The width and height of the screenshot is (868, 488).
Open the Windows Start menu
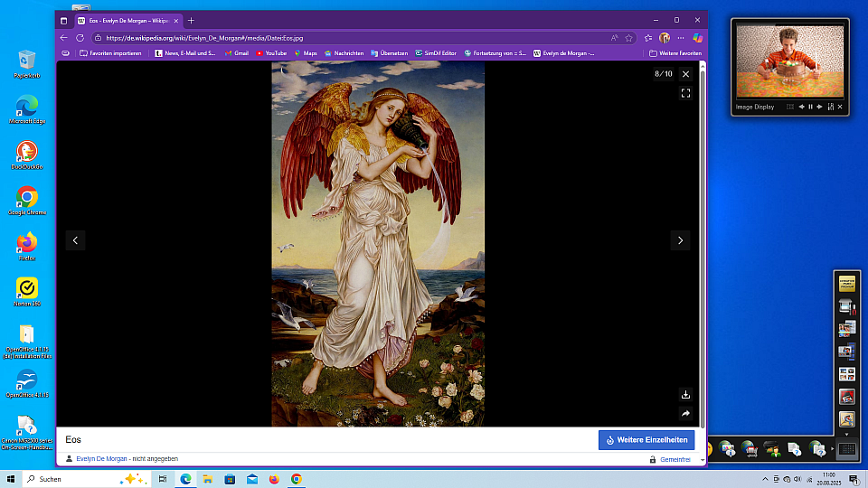click(11, 479)
